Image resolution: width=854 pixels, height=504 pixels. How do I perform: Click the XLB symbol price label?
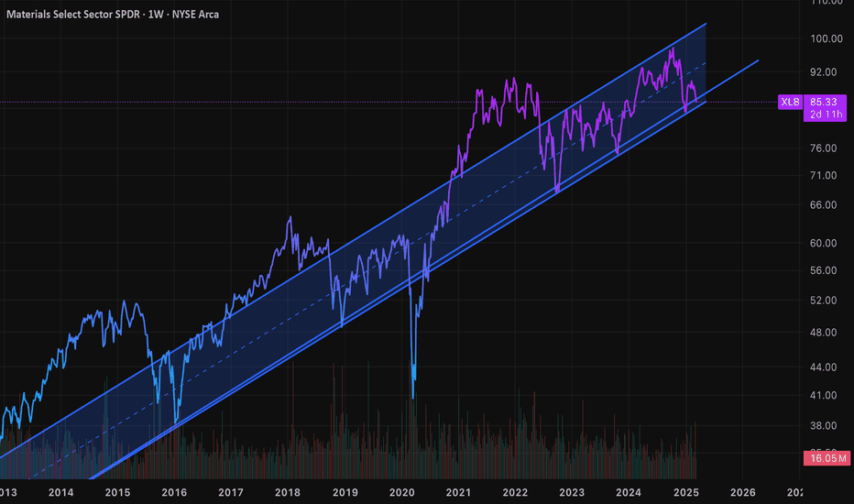[x=790, y=102]
